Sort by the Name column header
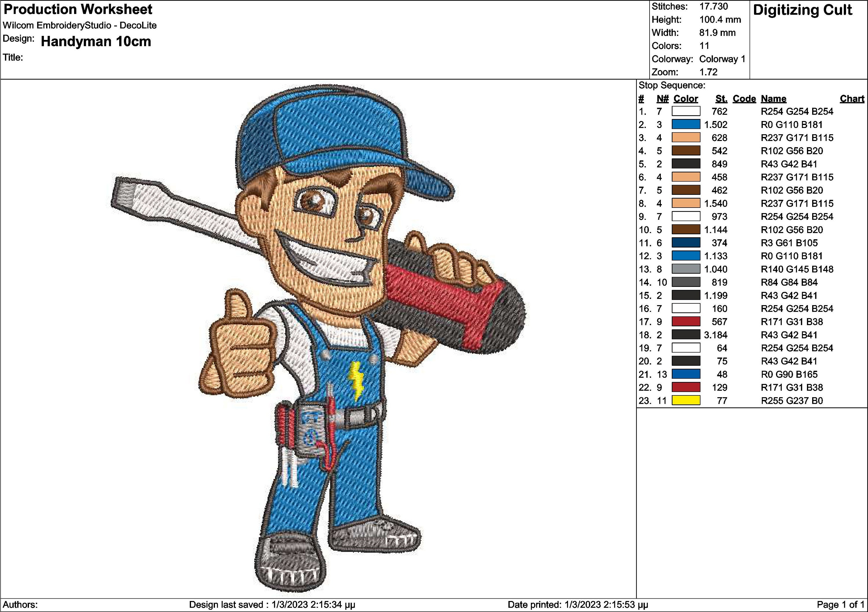 774,98
